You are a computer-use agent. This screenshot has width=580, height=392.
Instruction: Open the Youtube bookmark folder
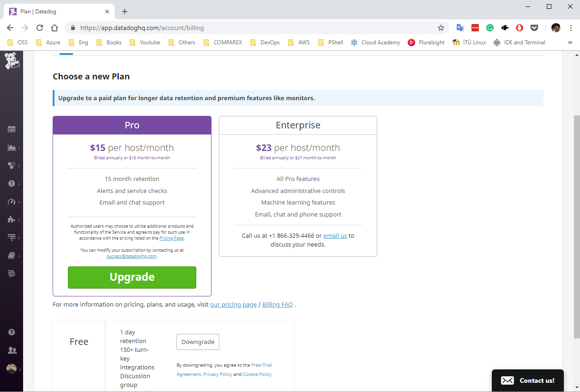(145, 42)
